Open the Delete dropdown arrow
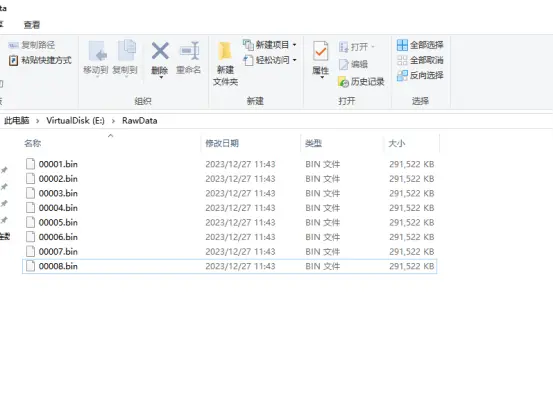The image size is (554, 400). pos(161,78)
